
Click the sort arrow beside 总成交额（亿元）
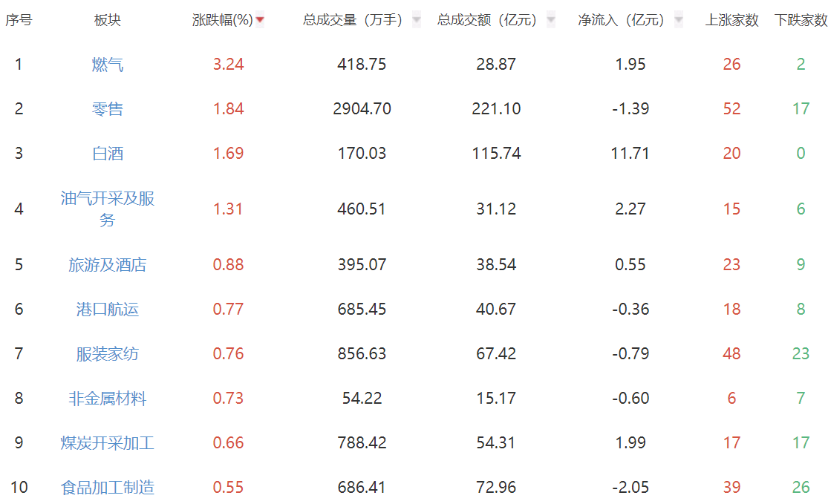(x=550, y=21)
